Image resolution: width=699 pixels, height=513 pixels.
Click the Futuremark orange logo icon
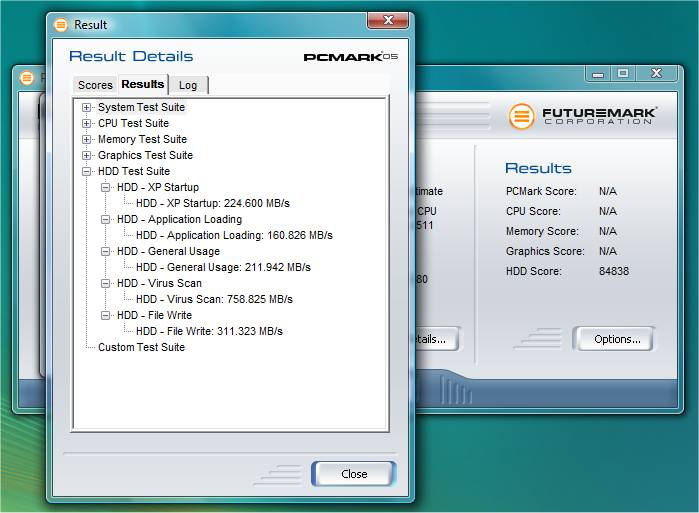click(x=521, y=116)
